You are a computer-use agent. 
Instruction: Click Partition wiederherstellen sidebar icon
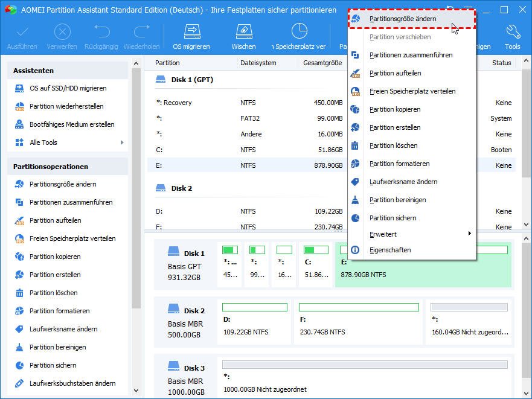click(x=19, y=106)
